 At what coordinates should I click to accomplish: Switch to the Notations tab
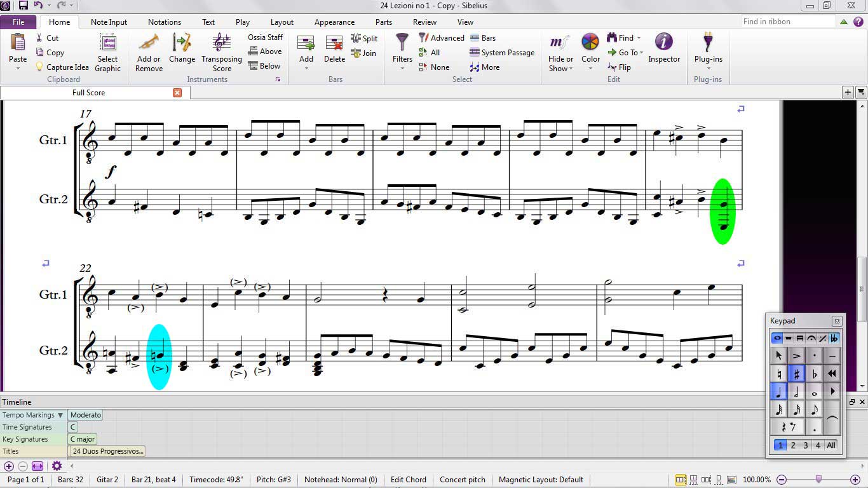pyautogui.click(x=165, y=22)
